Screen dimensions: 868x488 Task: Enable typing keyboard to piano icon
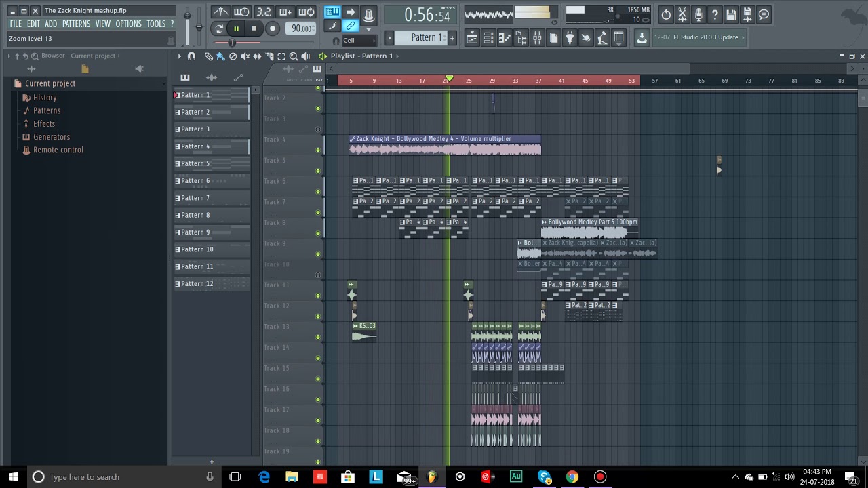pyautogui.click(x=332, y=12)
